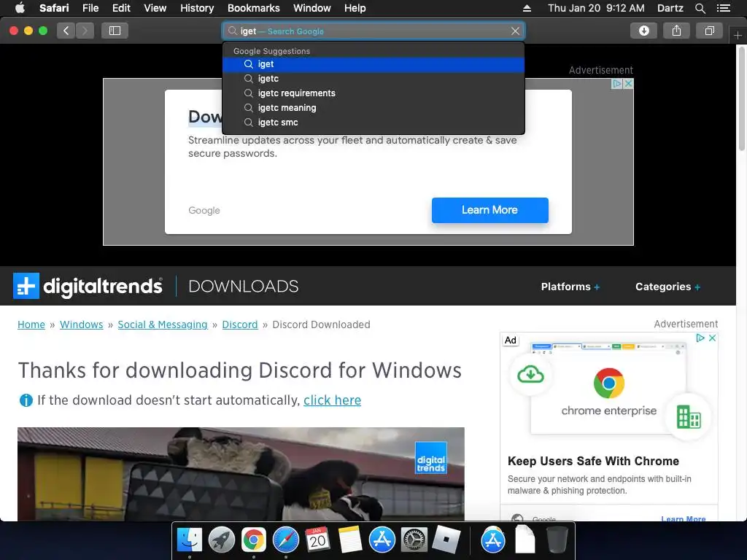The image size is (747, 560).
Task: Open the Social & Messaging breadcrumb link
Action: click(163, 324)
